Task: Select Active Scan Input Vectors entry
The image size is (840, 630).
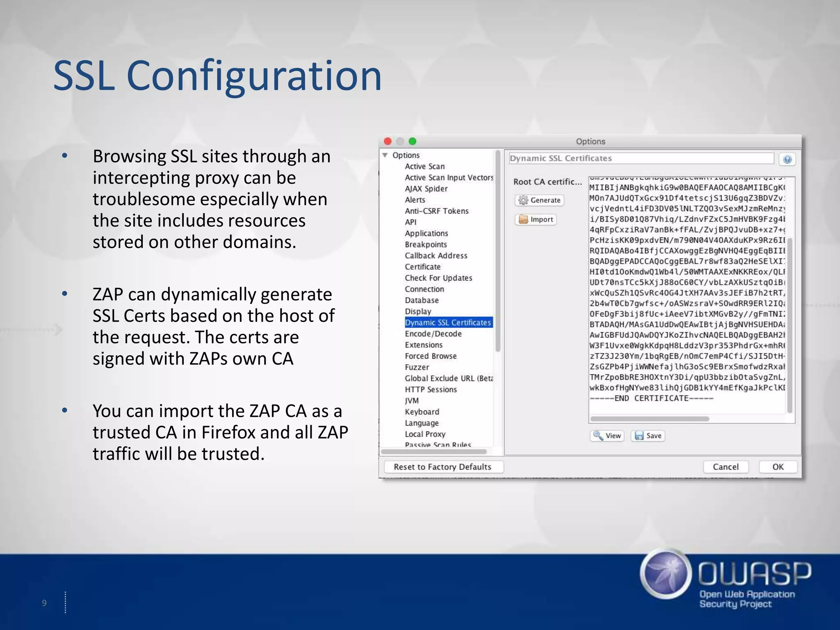Action: coord(449,178)
